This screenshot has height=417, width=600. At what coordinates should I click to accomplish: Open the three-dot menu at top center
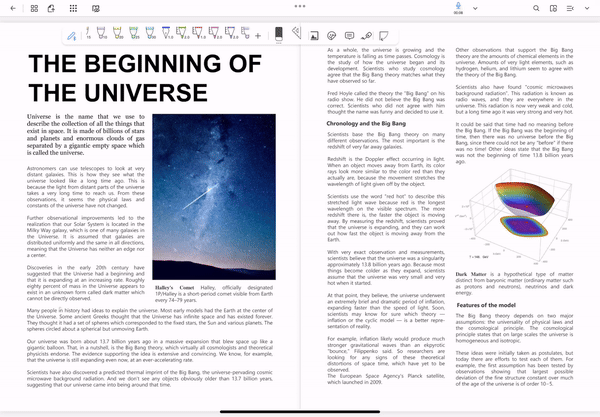300,6
